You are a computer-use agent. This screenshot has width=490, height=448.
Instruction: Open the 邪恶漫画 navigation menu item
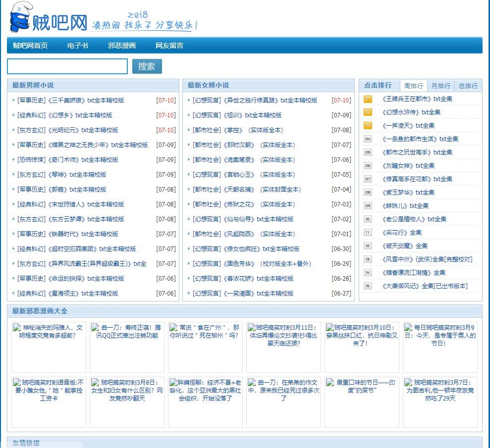(122, 46)
